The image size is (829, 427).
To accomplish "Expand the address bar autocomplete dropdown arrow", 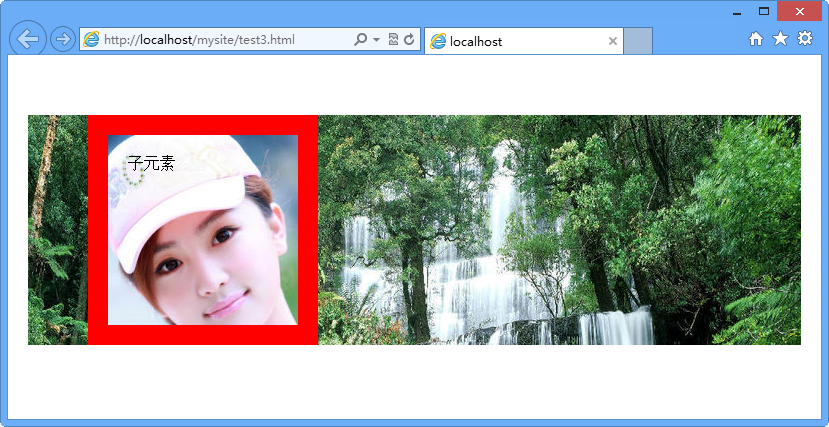I will (x=376, y=40).
